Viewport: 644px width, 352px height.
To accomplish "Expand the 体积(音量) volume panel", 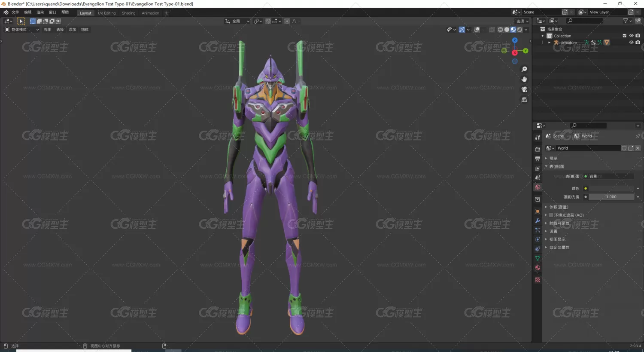I will point(559,207).
